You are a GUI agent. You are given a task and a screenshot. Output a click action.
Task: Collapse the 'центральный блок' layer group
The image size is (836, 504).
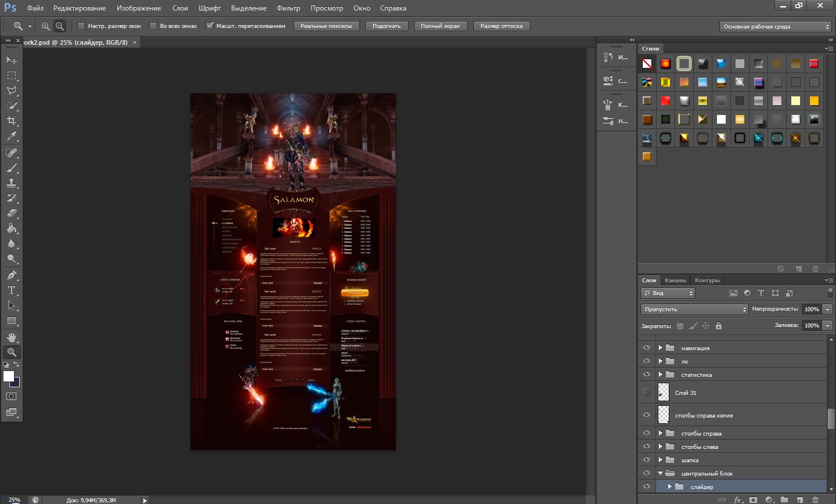pos(661,473)
